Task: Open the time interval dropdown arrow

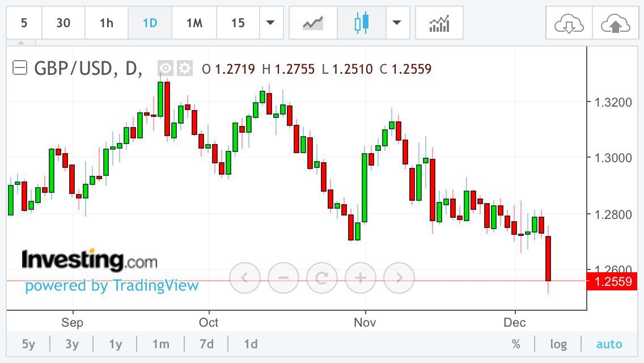Action: [270, 23]
